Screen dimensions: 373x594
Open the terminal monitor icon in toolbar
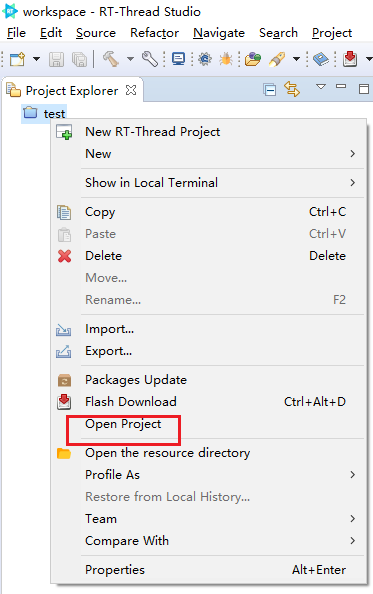(178, 59)
